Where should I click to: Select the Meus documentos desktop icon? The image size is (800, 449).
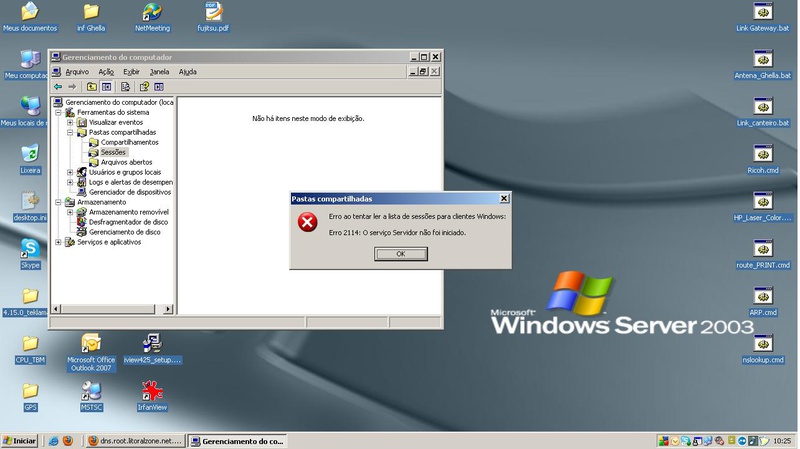pyautogui.click(x=30, y=17)
